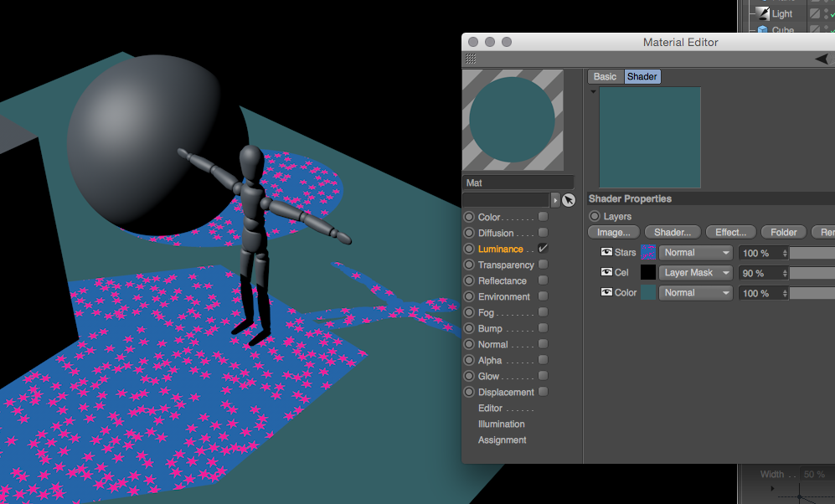
Task: Open the blend mode dropdown for the Color layer
Action: click(x=696, y=292)
